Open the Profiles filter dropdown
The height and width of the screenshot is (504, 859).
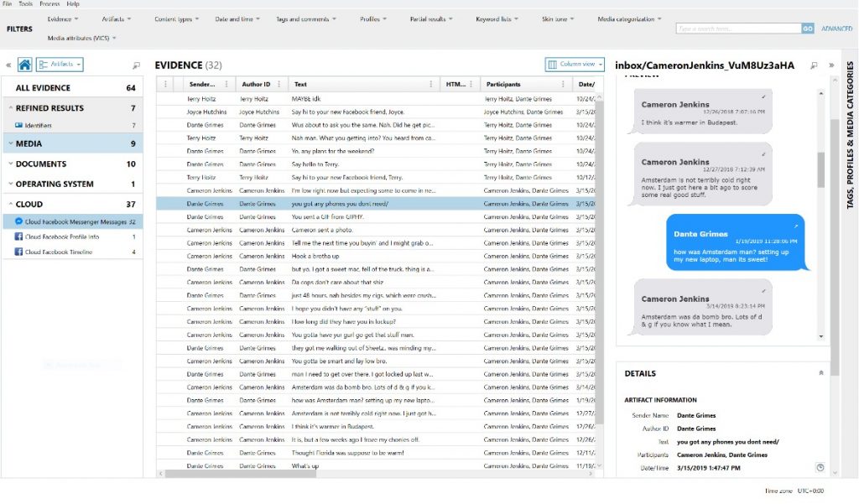pyautogui.click(x=373, y=19)
